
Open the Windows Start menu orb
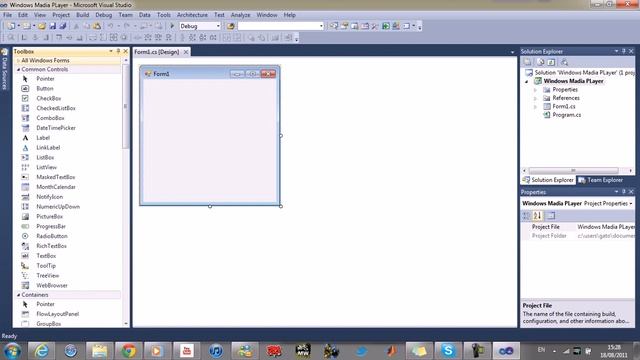pos(12,351)
